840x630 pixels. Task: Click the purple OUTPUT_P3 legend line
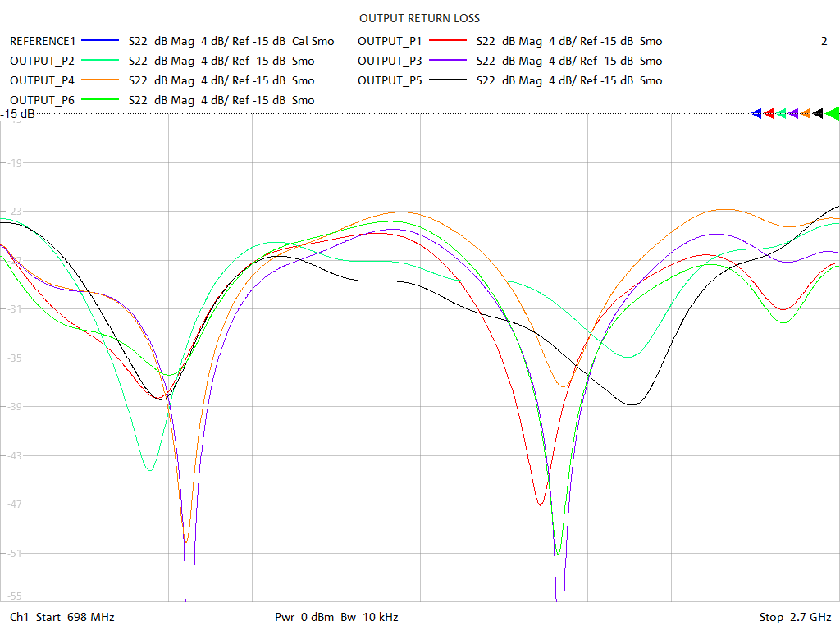448,61
